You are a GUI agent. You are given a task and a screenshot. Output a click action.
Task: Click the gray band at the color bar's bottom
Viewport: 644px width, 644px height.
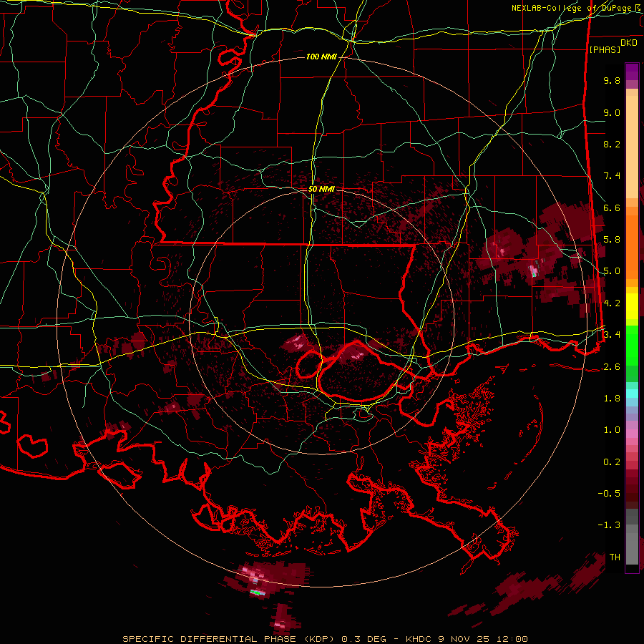[632, 546]
